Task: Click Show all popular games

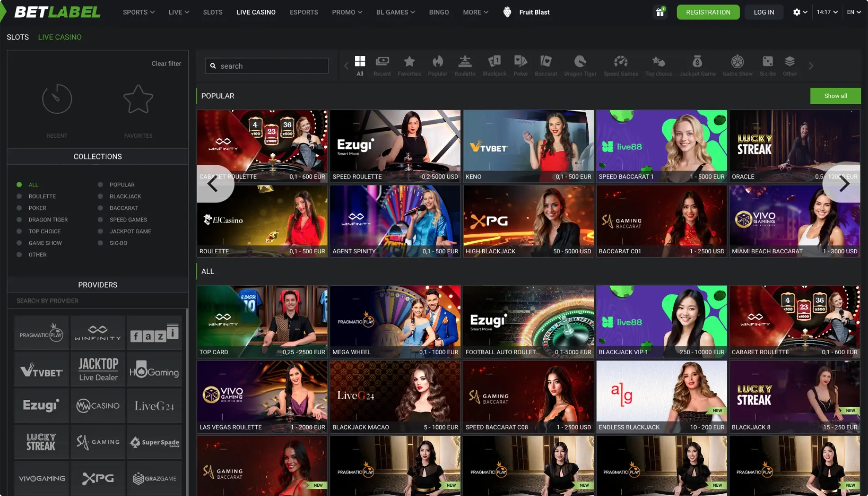Action: 835,96
